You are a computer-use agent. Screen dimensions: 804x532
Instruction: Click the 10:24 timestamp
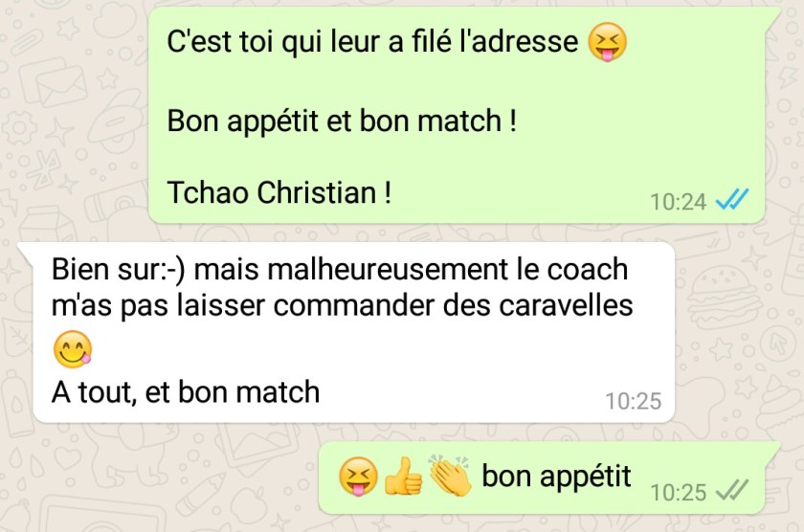(x=679, y=202)
